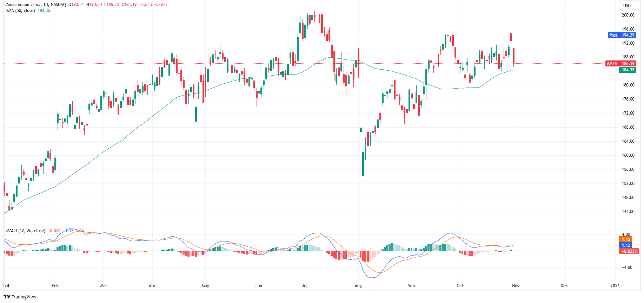
Task: Click the -6.54 (-3.39%) change value
Action: [153, 5]
